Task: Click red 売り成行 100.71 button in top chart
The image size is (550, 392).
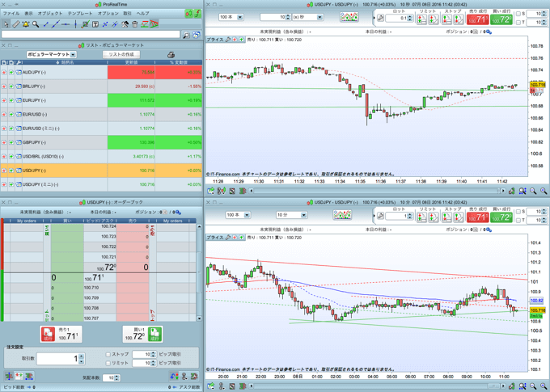Action: 478,19
